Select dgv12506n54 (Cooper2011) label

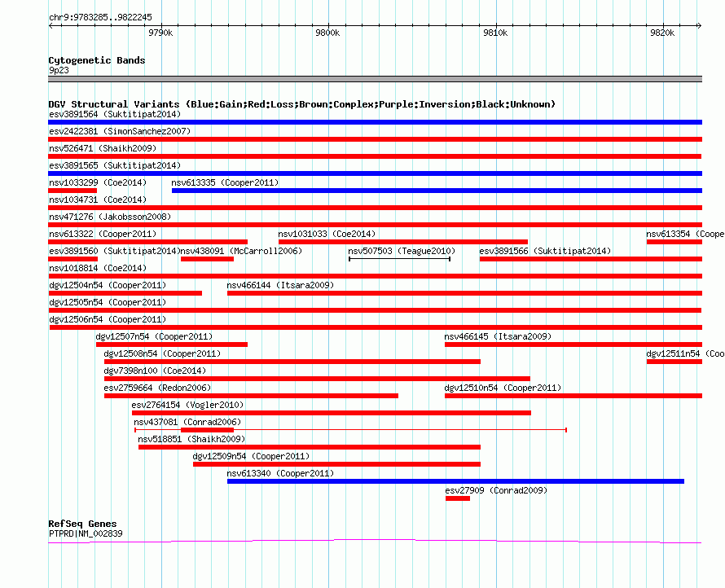108,319
